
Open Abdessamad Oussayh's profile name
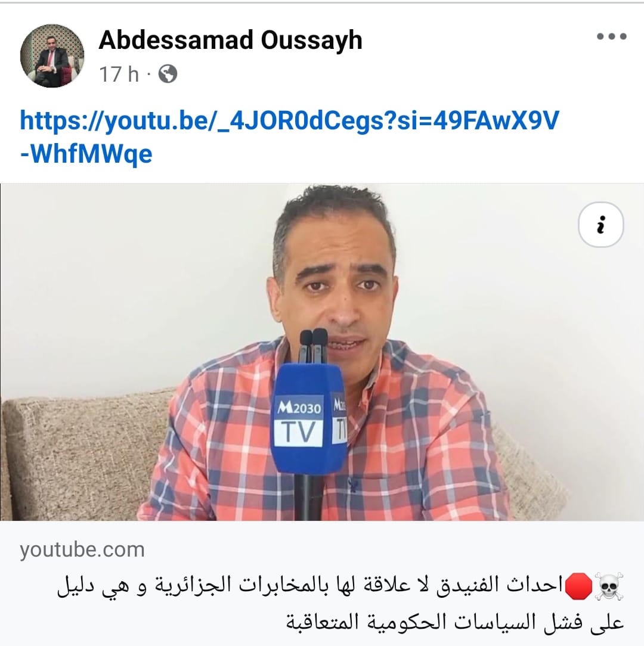click(x=231, y=40)
